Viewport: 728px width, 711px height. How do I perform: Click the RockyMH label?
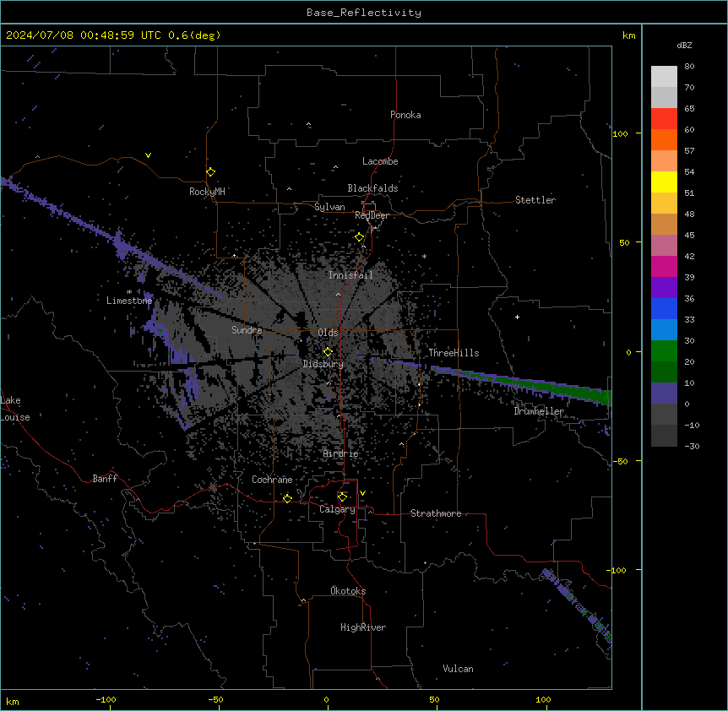point(207,192)
